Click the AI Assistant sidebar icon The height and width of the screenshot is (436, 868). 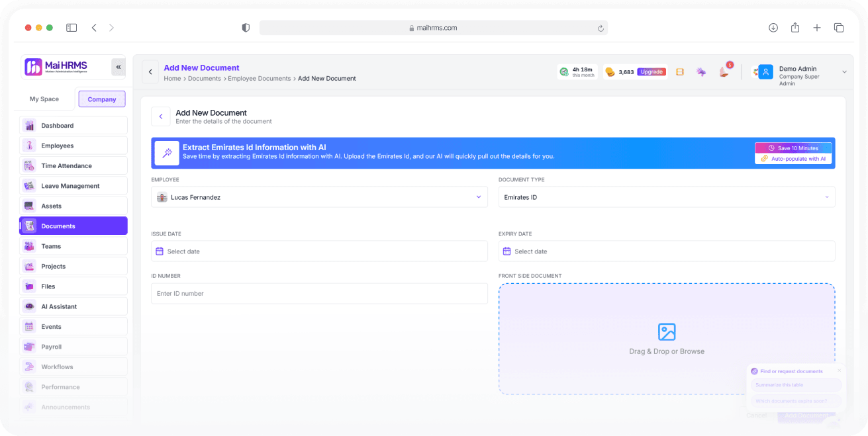[x=29, y=306]
